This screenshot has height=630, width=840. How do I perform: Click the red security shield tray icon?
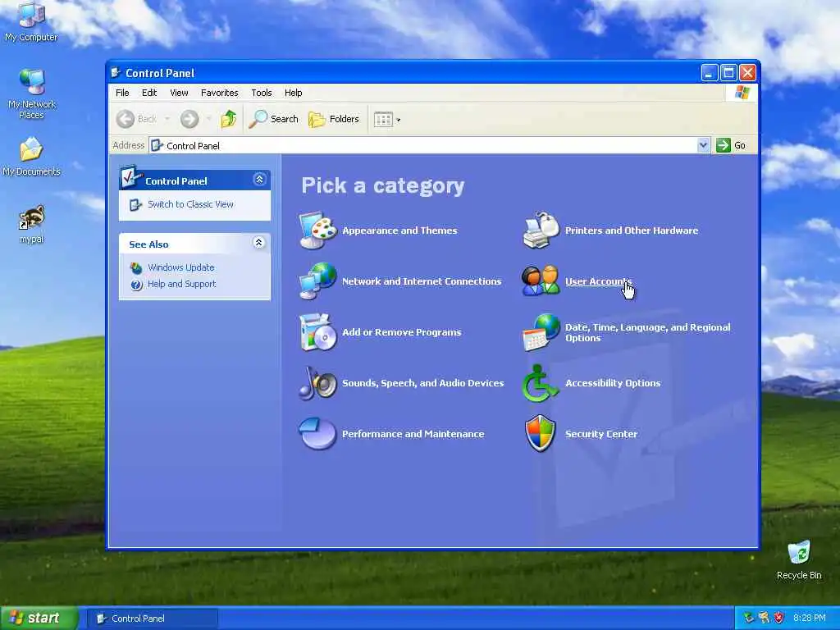[x=779, y=619]
